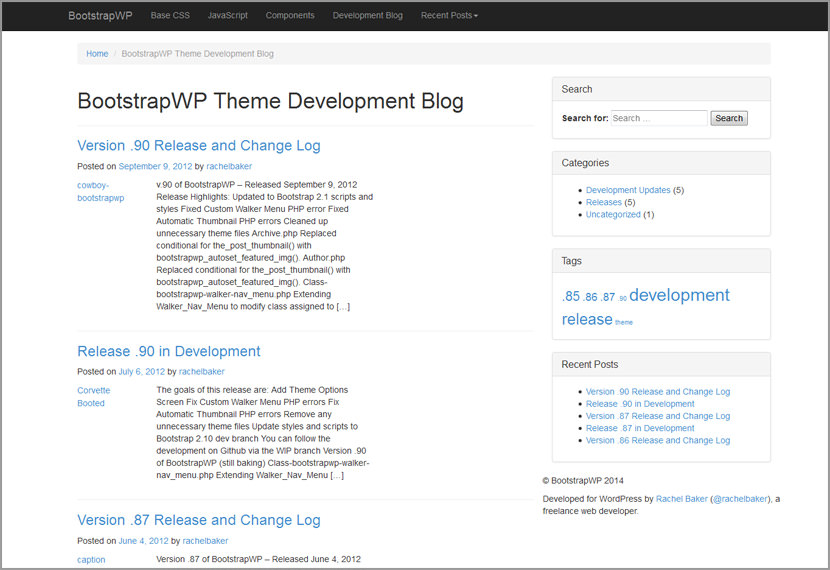Focus the Search input field
830x570 pixels.
tap(659, 118)
